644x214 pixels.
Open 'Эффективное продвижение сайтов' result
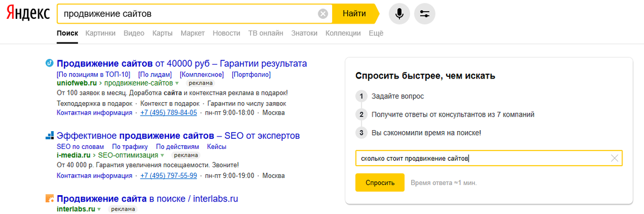coord(178,135)
